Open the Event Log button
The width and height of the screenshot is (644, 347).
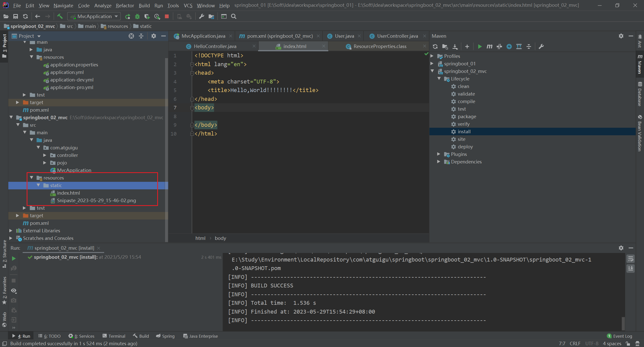click(620, 336)
